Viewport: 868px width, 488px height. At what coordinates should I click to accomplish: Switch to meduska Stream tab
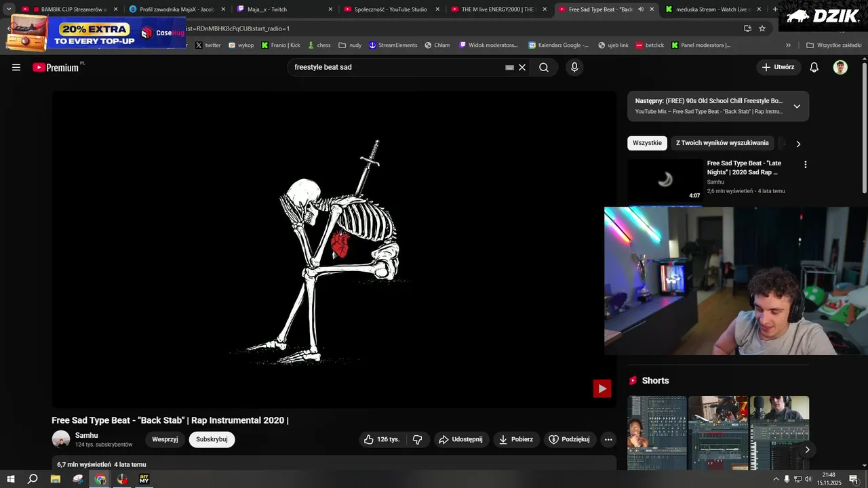point(713,9)
